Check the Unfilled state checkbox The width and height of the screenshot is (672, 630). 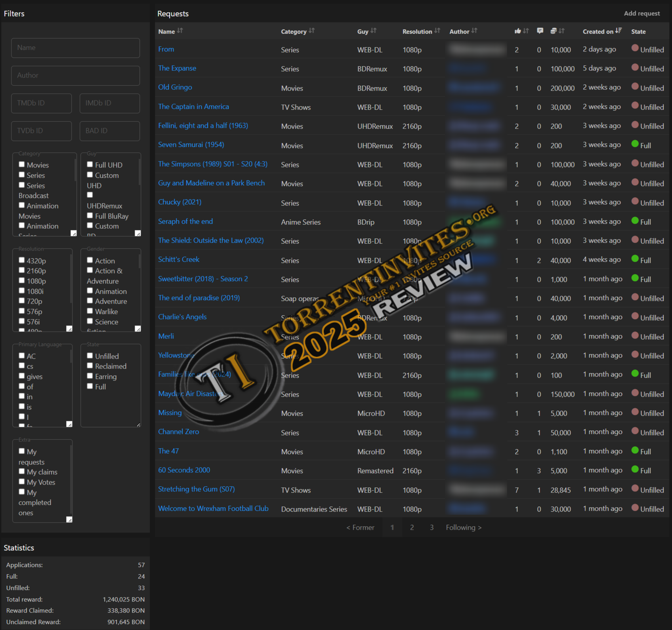point(90,356)
